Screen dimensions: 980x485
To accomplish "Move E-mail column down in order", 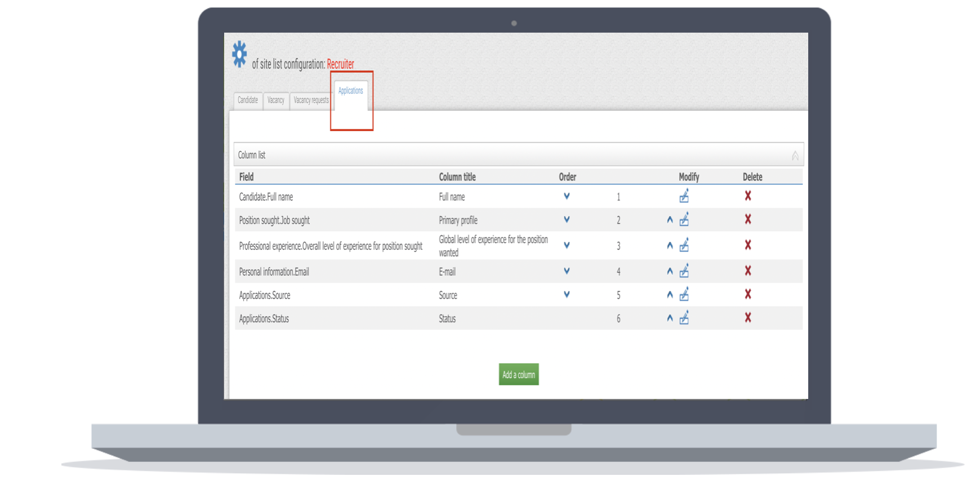I will (567, 271).
